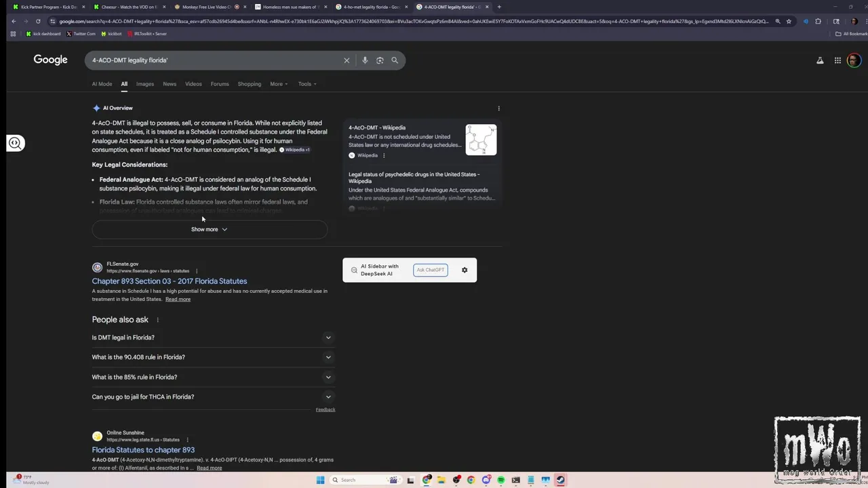Expand 'What is the 90.408 rule in Florida?'
Screen dimensions: 868x488
(x=214, y=357)
